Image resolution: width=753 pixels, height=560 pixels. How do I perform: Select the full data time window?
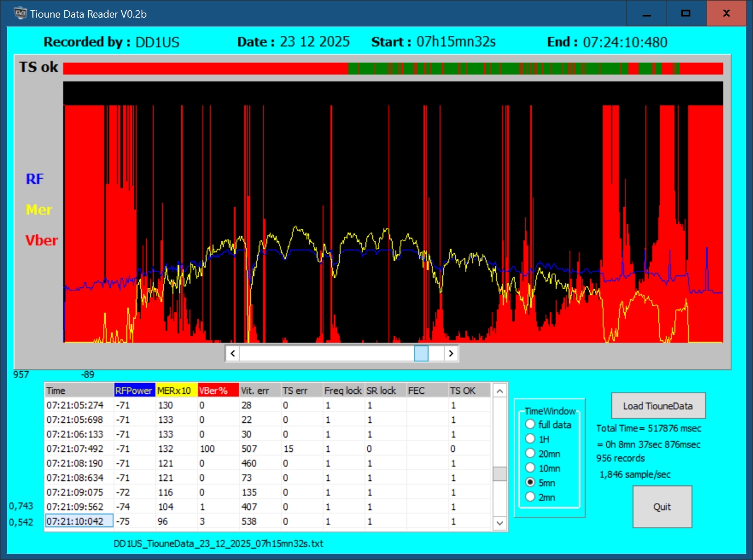530,425
